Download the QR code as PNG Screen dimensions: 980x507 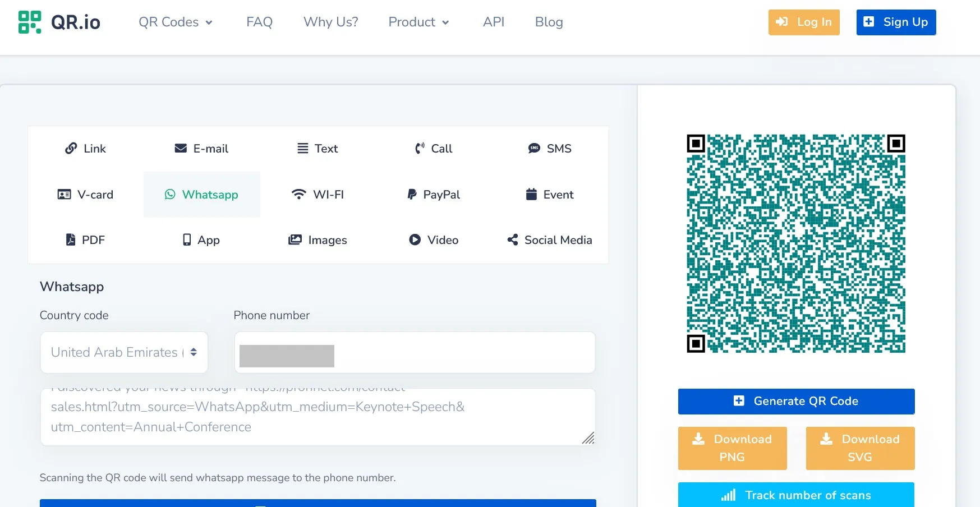coord(733,448)
